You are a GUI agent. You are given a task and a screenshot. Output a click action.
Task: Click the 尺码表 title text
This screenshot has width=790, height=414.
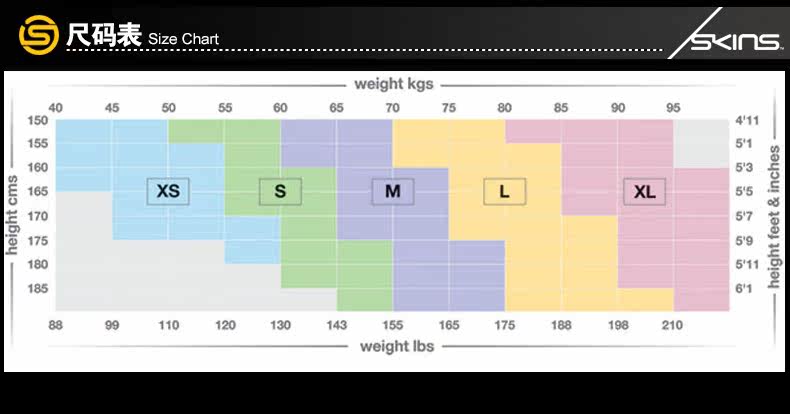(x=104, y=37)
